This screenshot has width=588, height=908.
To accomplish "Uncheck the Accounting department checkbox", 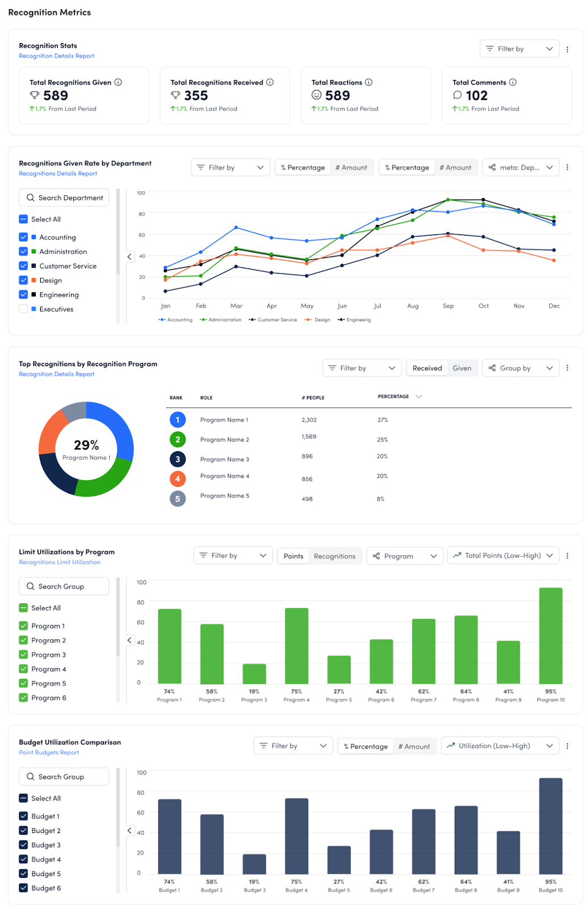I will coord(23,237).
